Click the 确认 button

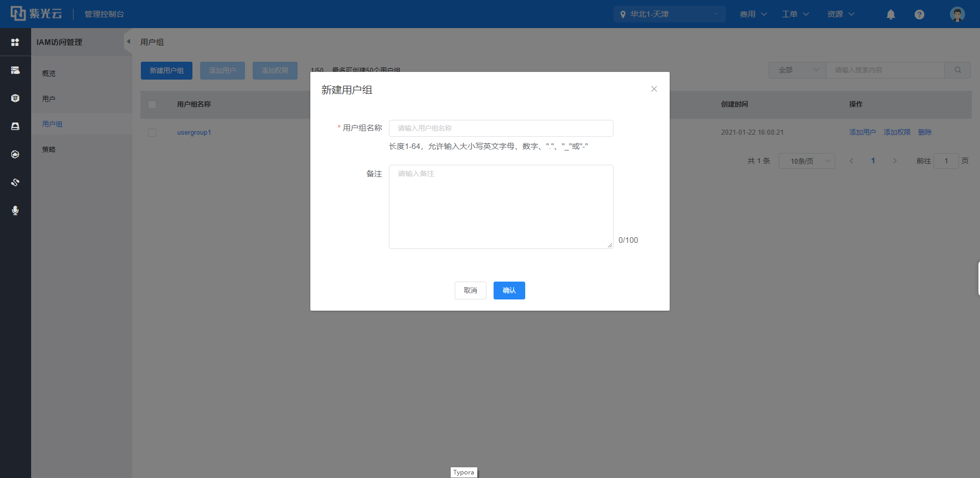point(509,291)
